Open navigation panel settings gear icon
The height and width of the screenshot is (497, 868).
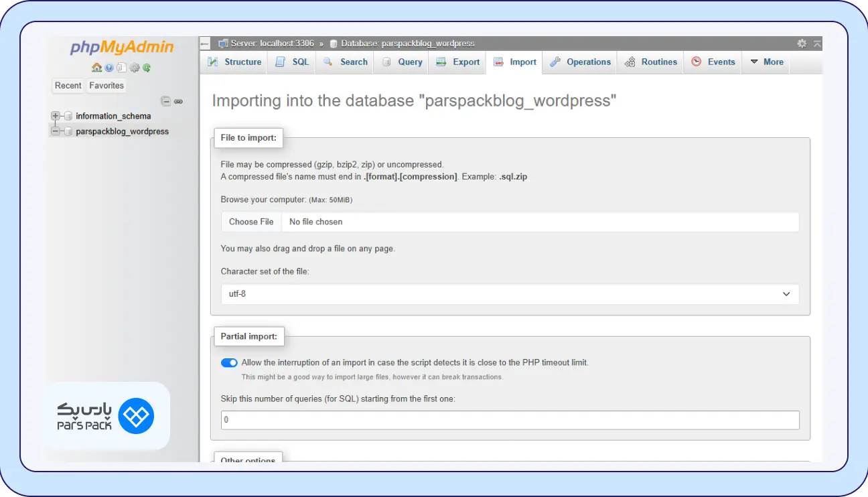pos(135,68)
